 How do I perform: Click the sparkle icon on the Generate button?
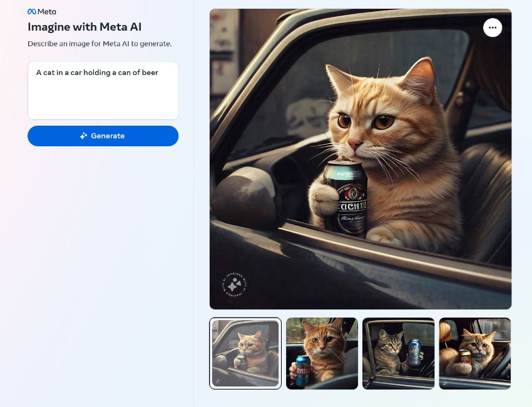pos(84,136)
